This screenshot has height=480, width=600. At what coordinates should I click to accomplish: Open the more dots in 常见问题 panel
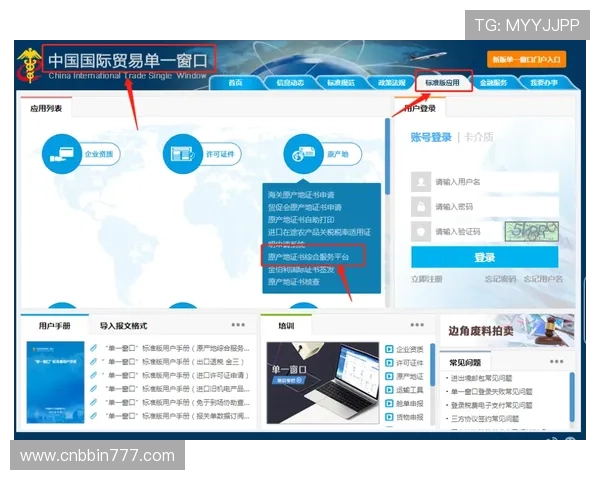[x=556, y=361]
